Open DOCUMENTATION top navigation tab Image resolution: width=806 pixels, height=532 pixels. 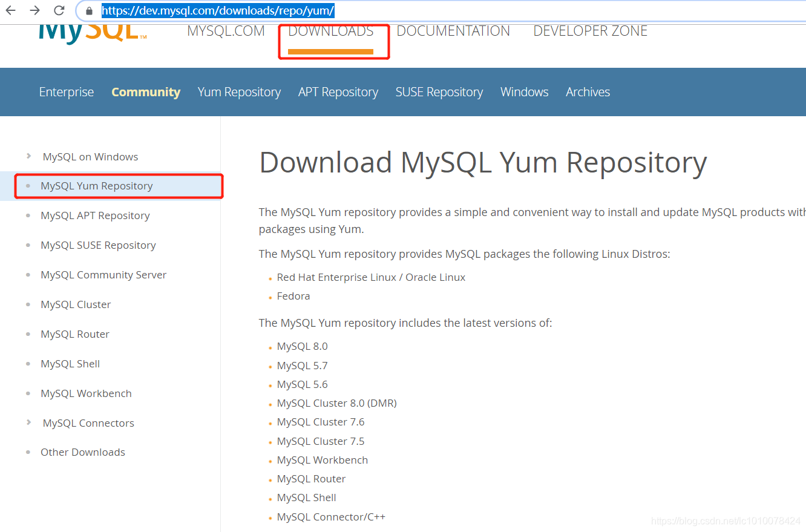point(453,31)
